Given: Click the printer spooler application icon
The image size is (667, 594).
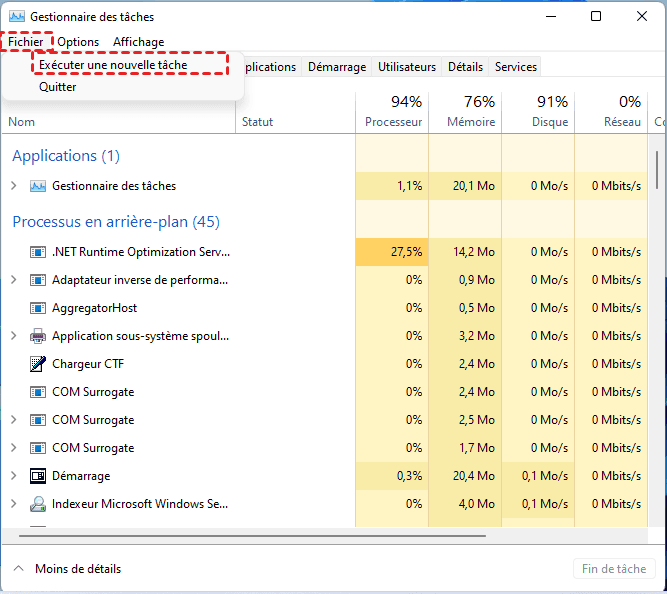Looking at the screenshot, I should (x=38, y=336).
